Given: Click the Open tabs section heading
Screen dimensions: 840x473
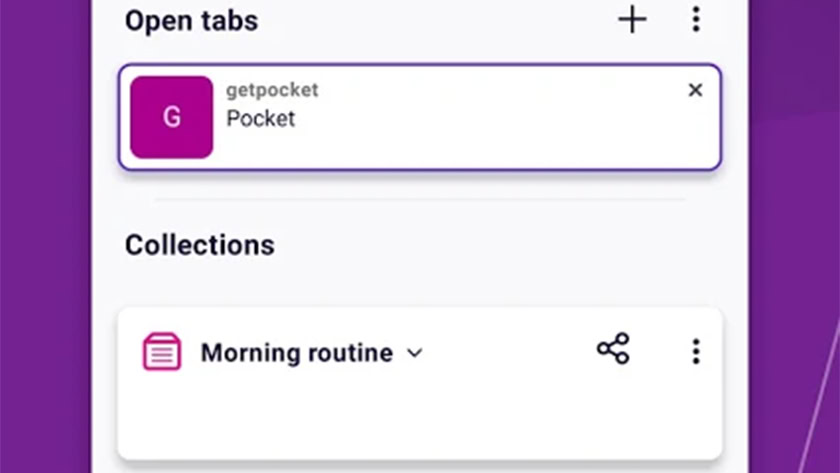Looking at the screenshot, I should pyautogui.click(x=191, y=21).
